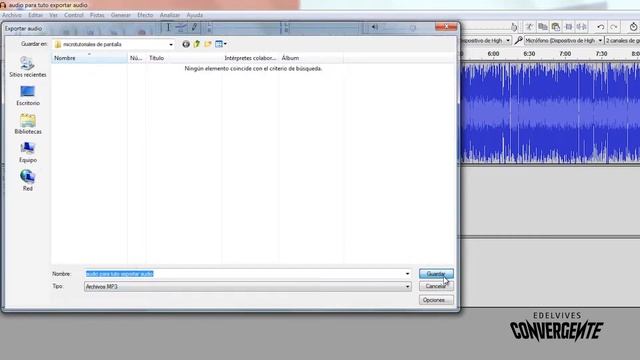Image resolution: width=640 pixels, height=360 pixels.
Task: Open Generar menu in Audacity window
Action: [x=121, y=15]
